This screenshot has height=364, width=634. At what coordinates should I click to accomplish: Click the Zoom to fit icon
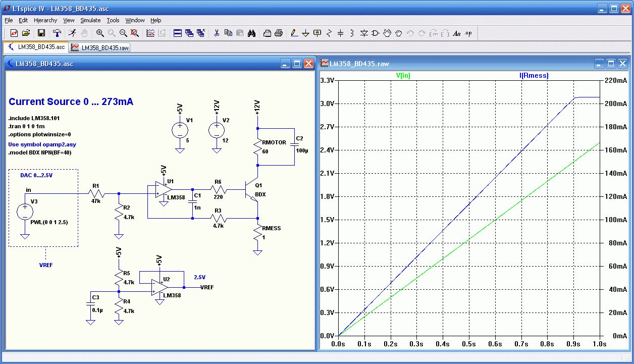pos(134,33)
